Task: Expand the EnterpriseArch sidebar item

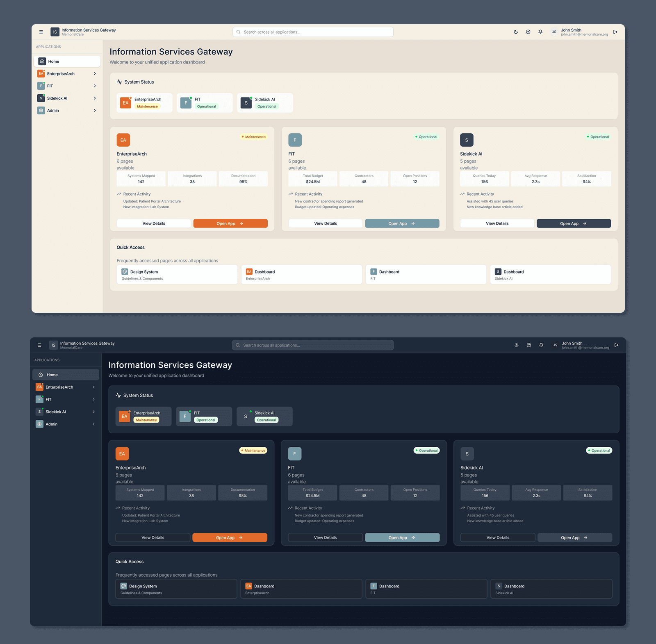Action: click(95, 73)
